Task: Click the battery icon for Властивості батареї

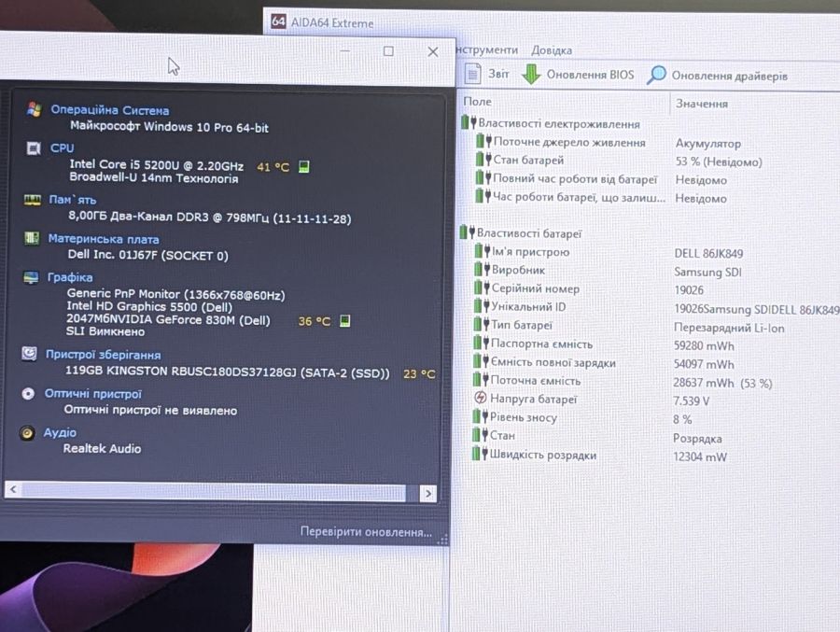Action: pos(468,232)
